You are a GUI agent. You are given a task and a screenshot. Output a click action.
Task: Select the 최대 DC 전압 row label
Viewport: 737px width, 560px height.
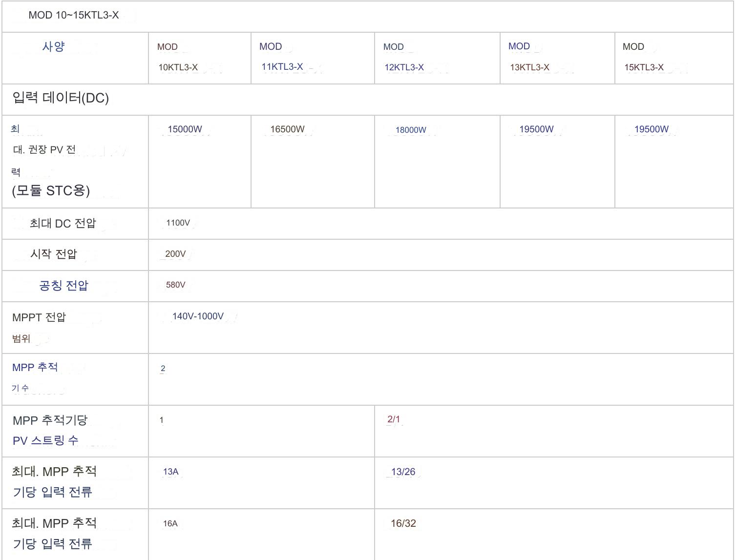pos(63,224)
